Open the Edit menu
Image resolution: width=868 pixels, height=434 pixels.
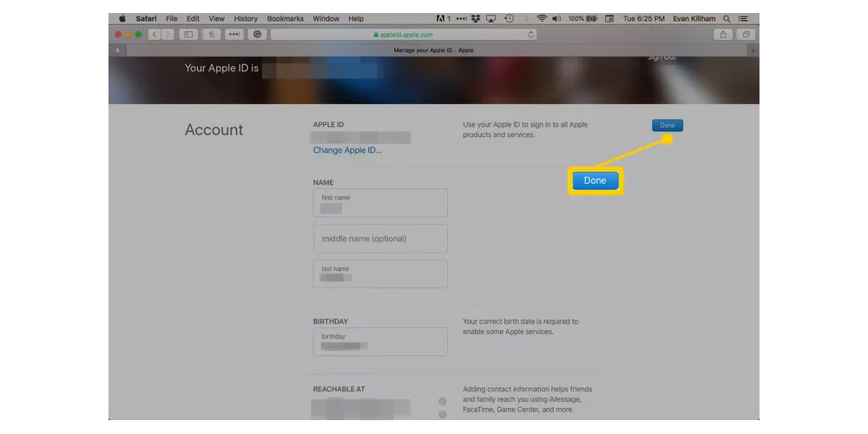[x=193, y=18]
